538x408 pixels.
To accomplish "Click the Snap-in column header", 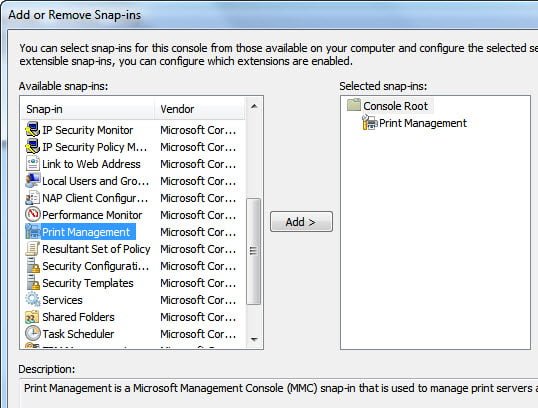I will click(87, 109).
